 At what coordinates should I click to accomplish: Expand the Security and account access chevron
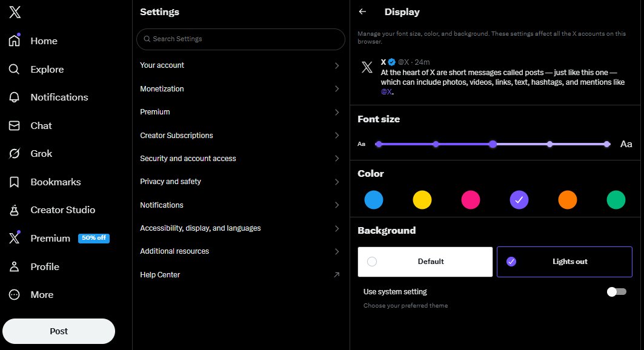pyautogui.click(x=337, y=159)
